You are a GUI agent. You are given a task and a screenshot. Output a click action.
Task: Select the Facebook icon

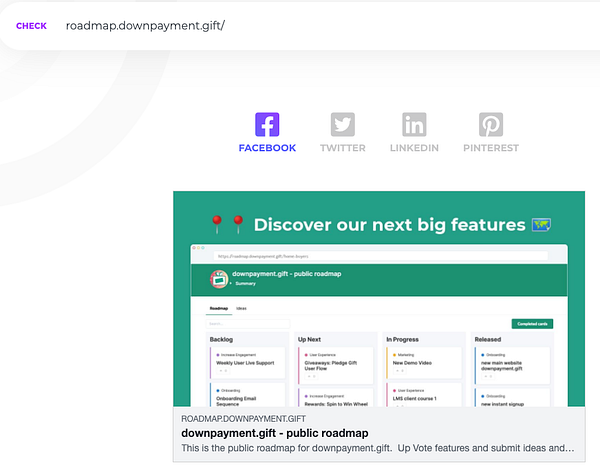pyautogui.click(x=267, y=124)
